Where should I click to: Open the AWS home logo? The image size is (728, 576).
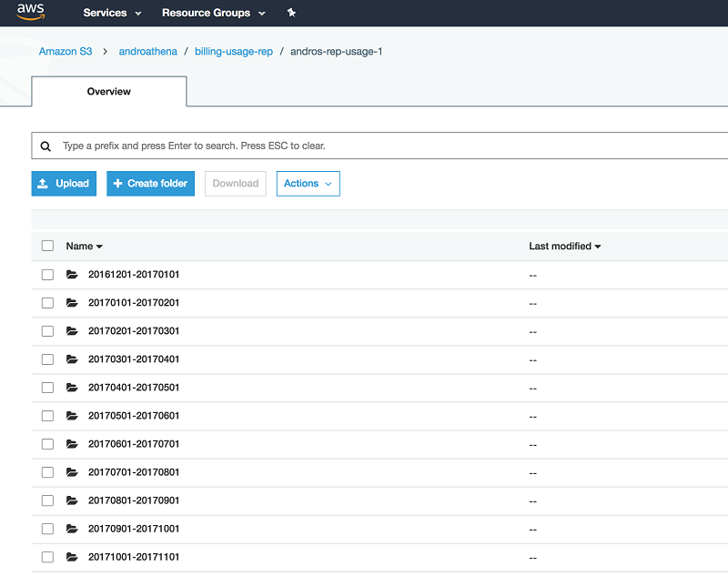[31, 12]
